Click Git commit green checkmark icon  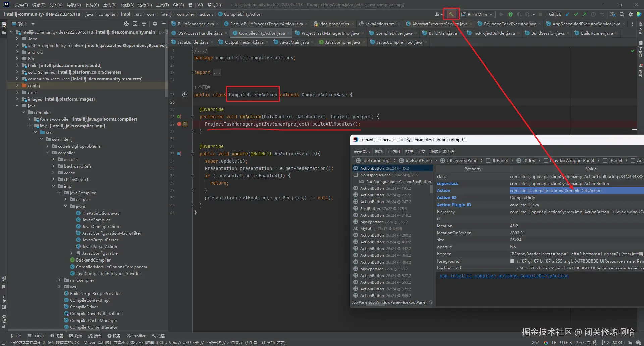(x=576, y=14)
